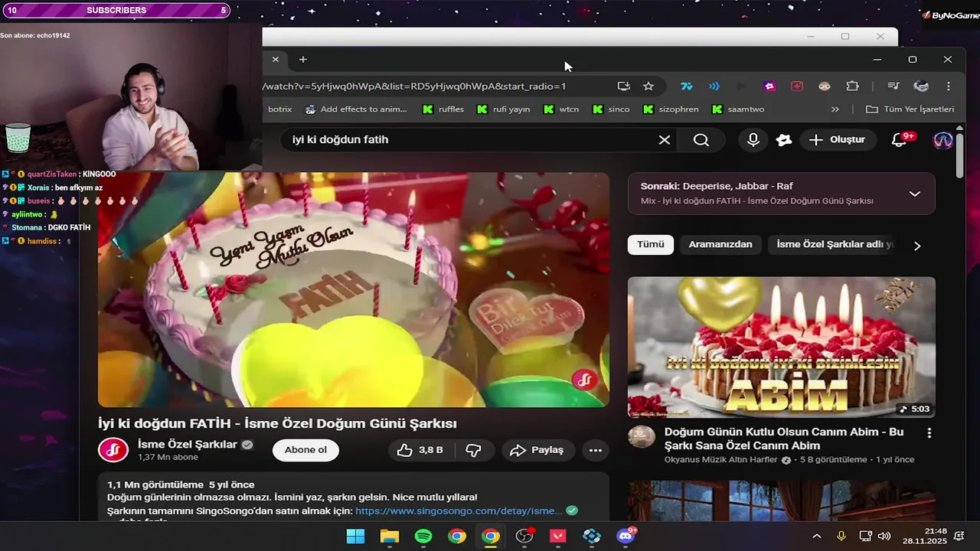
Task: Show hidden system tray icons
Action: [817, 536]
